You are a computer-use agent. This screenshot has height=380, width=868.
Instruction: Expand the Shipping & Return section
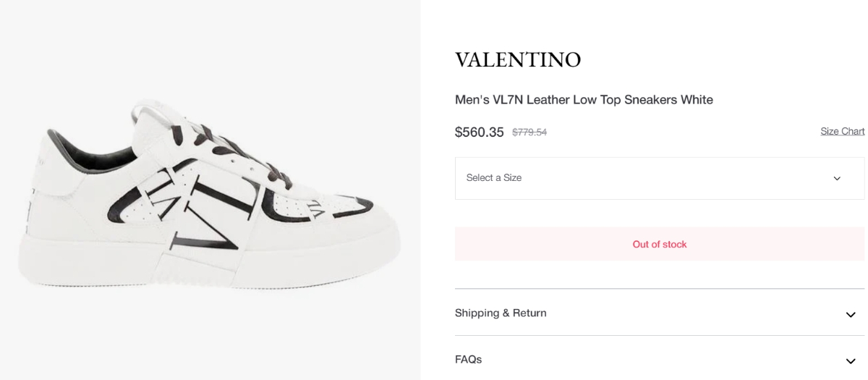(501, 313)
